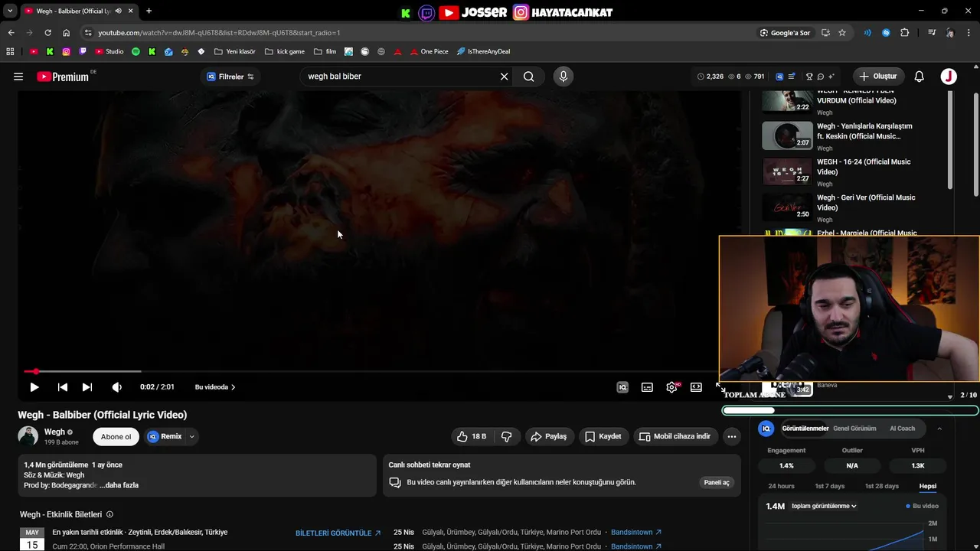Open the J account avatar menu
The width and height of the screenshot is (980, 551).
(x=949, y=77)
